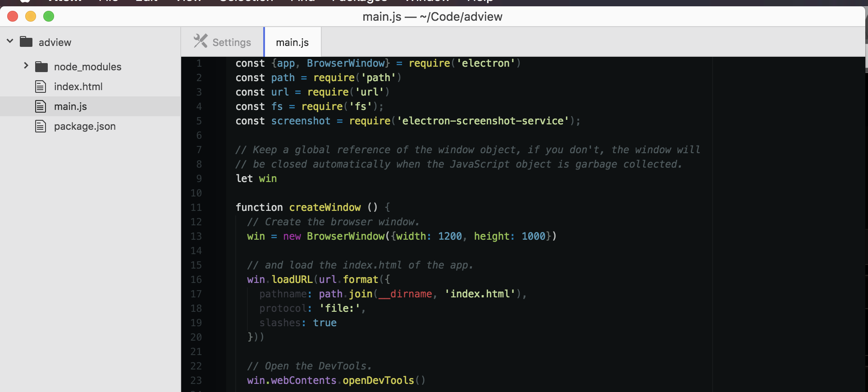The height and width of the screenshot is (392, 868).
Task: Switch to the main.js editor tab
Action: point(292,42)
